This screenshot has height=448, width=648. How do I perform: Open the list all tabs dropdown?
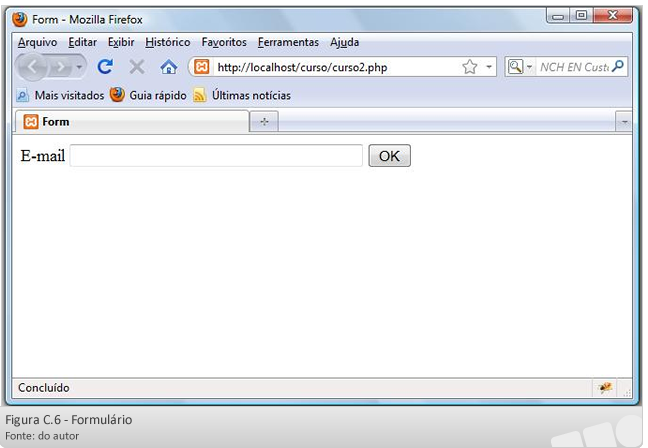tap(624, 122)
